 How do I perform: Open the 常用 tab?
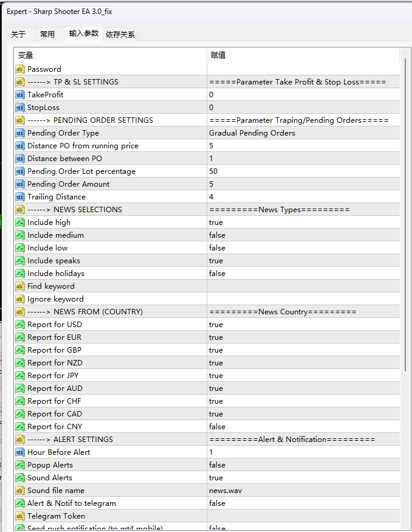[x=47, y=34]
